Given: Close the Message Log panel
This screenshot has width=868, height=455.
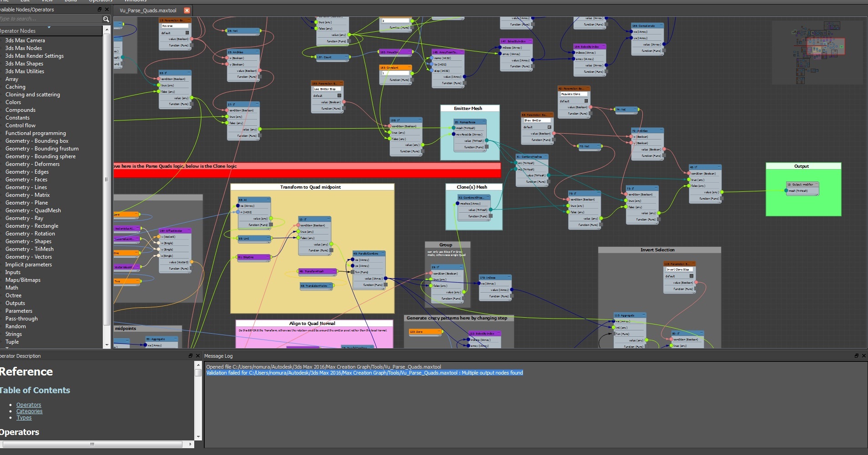Looking at the screenshot, I should (864, 356).
